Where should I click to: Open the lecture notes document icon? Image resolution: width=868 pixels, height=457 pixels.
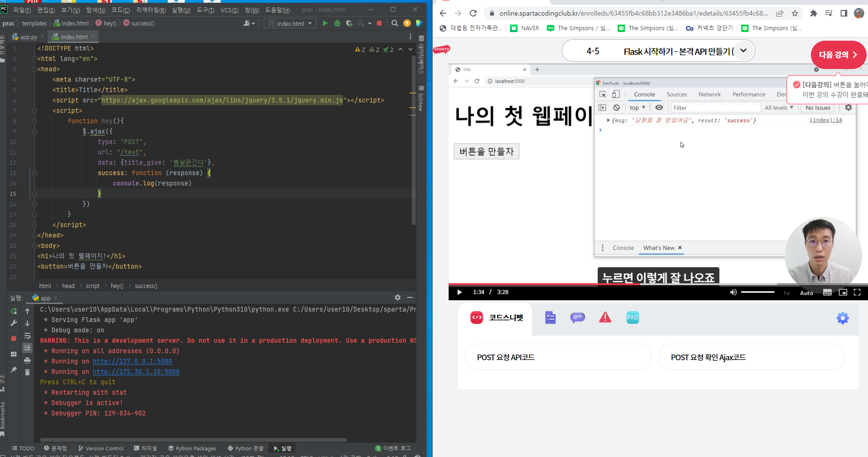tap(550, 318)
